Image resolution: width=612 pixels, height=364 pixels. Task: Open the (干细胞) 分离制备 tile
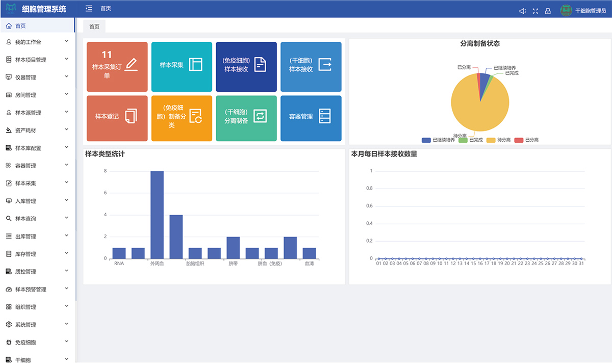pos(246,117)
